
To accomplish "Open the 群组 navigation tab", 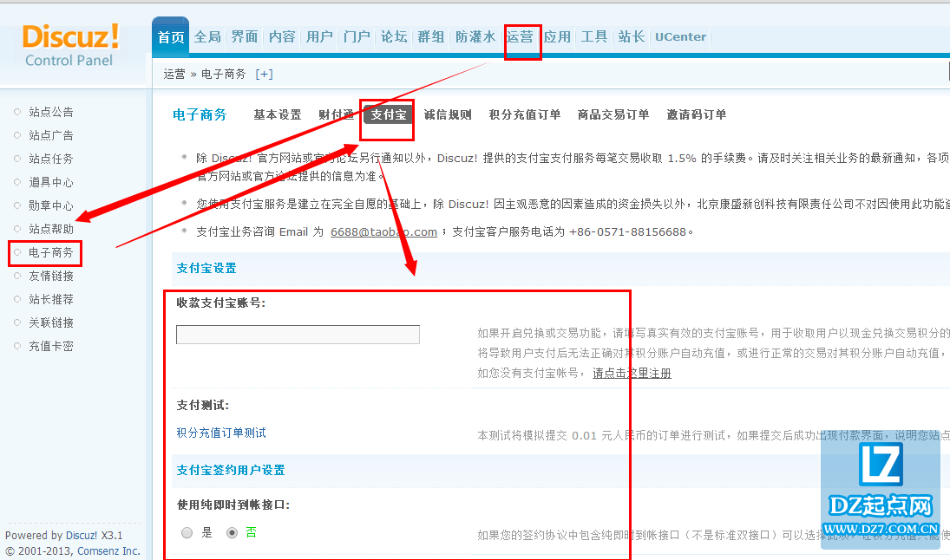I will (x=431, y=37).
